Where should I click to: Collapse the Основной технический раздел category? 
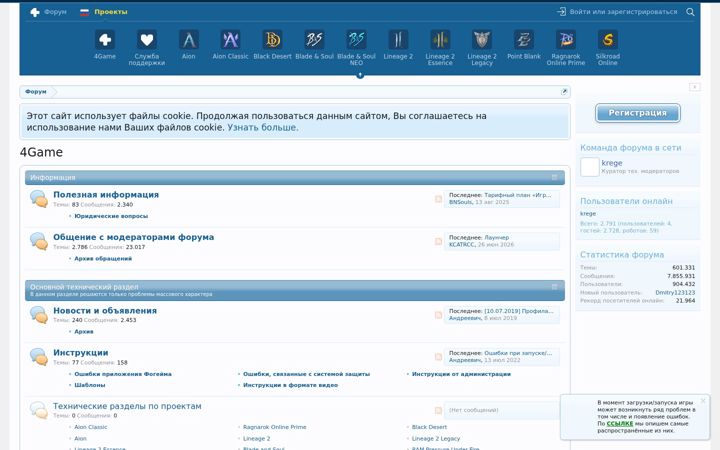[x=554, y=287]
